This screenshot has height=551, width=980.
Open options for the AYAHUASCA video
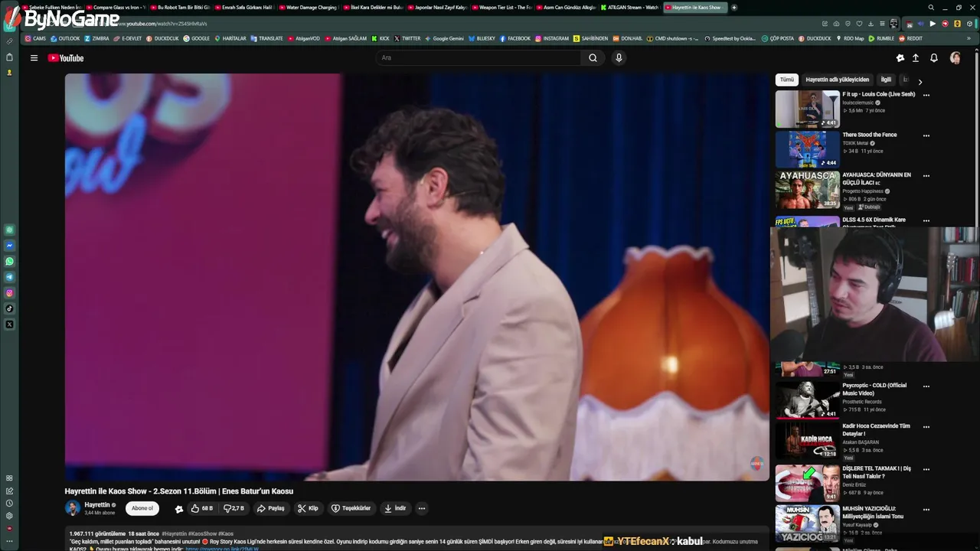point(926,176)
